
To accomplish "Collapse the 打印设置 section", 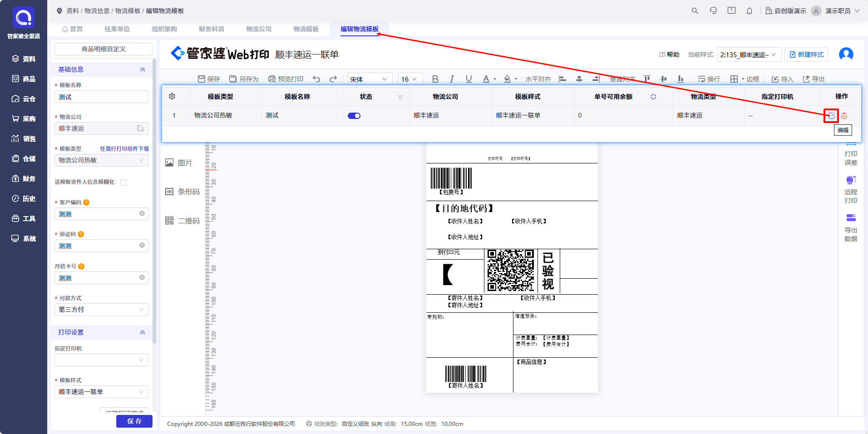I will tap(143, 332).
